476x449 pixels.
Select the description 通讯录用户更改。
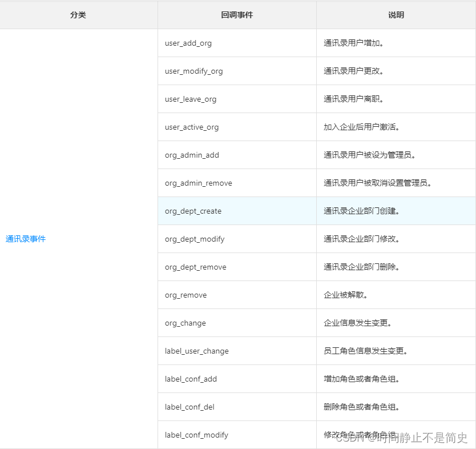pyautogui.click(x=354, y=71)
